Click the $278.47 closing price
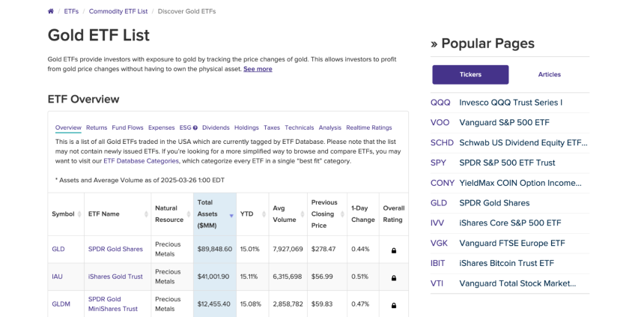644x317 pixels. tap(323, 249)
